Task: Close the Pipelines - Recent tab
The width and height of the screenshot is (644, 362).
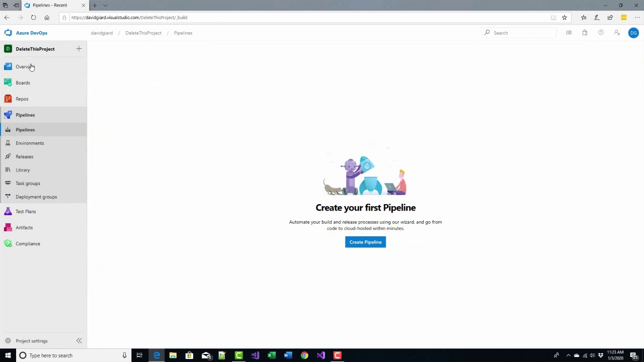Action: click(84, 6)
